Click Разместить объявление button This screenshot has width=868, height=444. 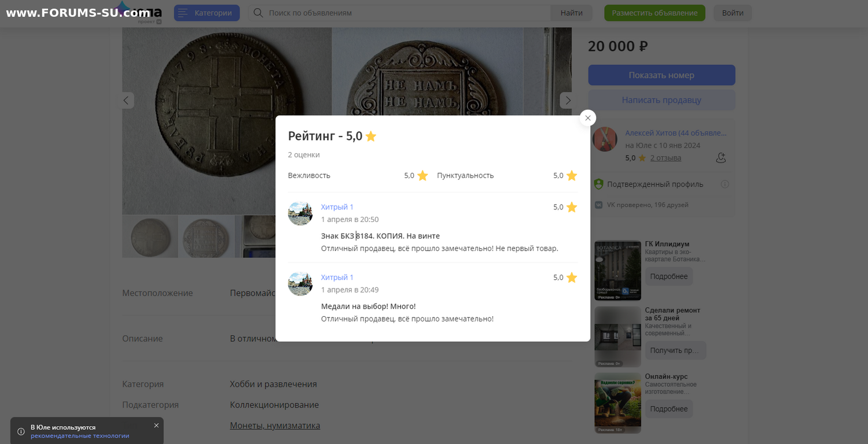[654, 13]
